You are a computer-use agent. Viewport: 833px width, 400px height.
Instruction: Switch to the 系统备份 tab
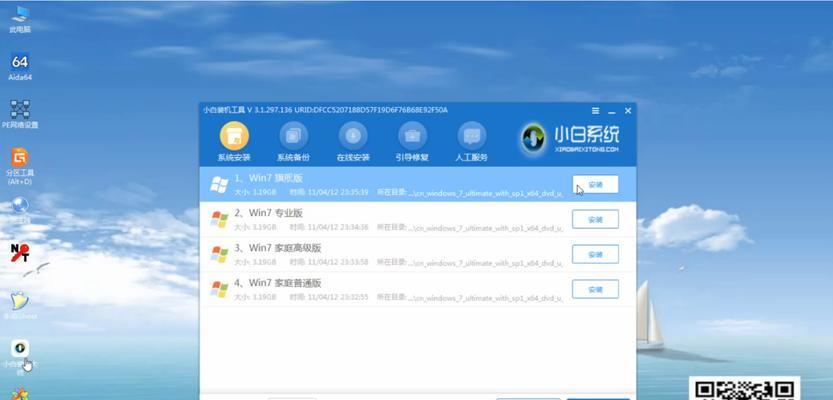(293, 142)
